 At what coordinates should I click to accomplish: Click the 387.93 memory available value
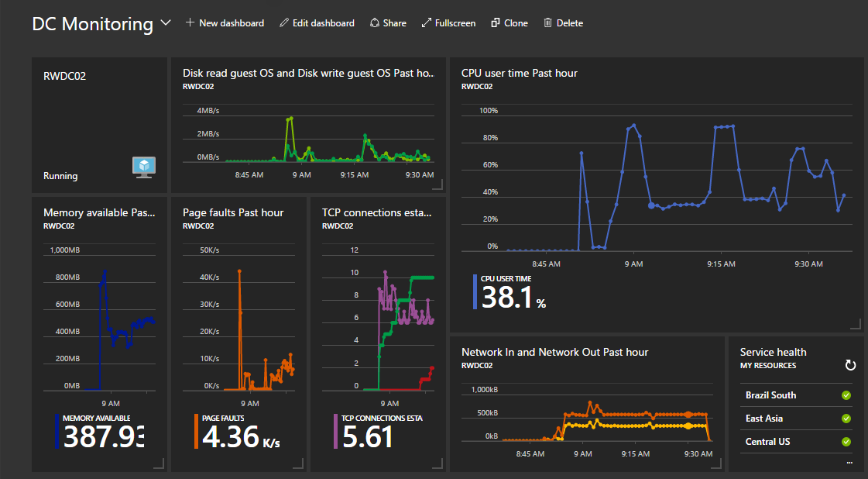tap(104, 437)
